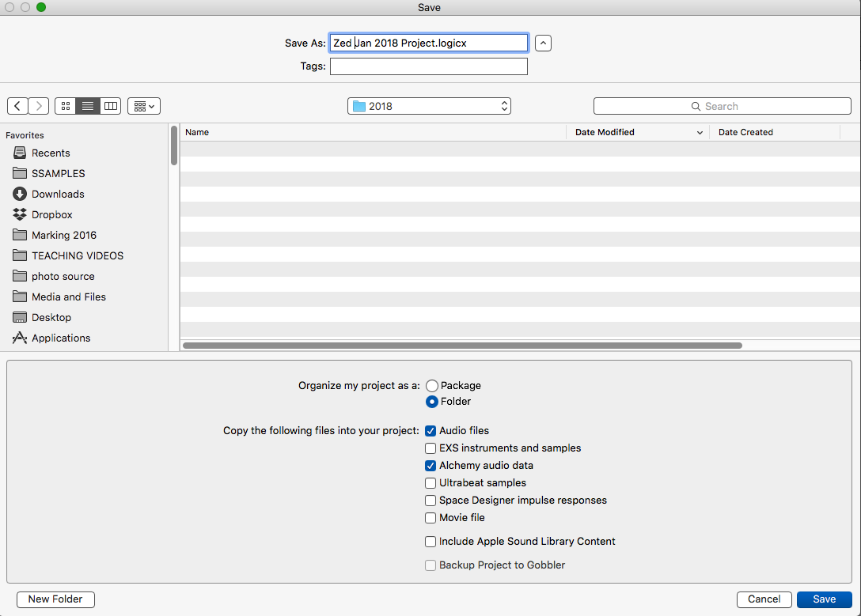The image size is (861, 616).
Task: Go back with the left arrow button
Action: 17,106
